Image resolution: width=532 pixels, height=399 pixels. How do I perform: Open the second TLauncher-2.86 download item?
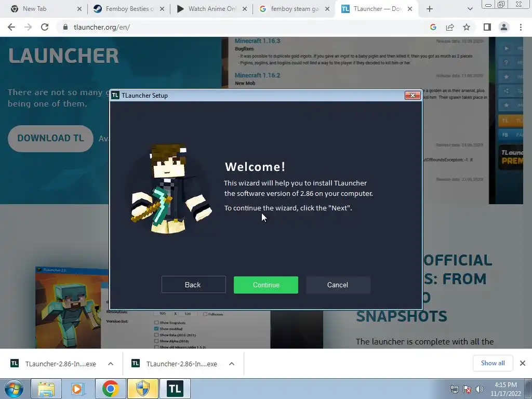(175, 364)
